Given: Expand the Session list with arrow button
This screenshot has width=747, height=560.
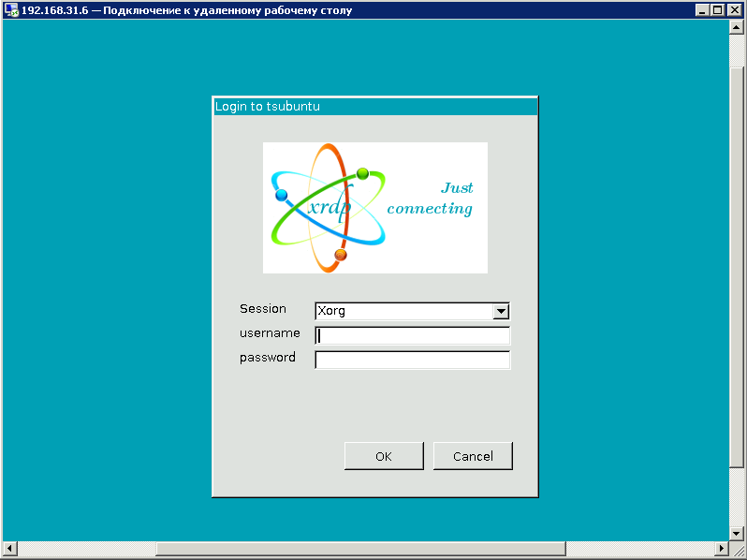Looking at the screenshot, I should click(x=501, y=311).
